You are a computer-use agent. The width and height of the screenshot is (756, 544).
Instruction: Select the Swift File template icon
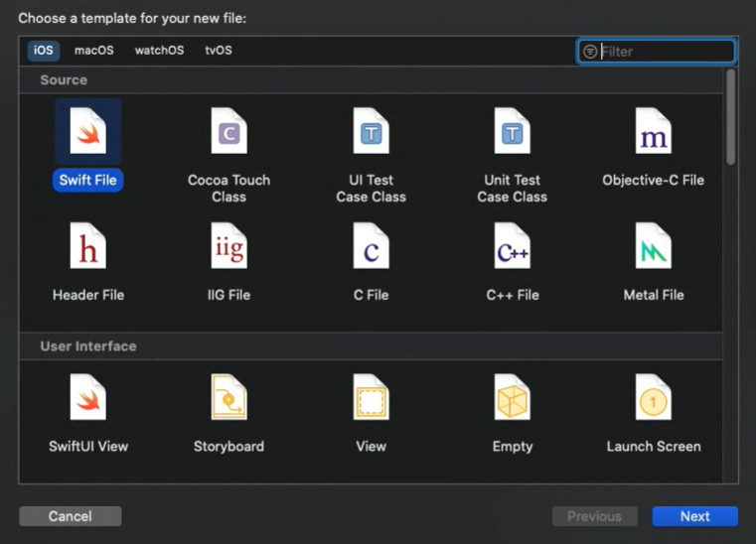point(87,131)
